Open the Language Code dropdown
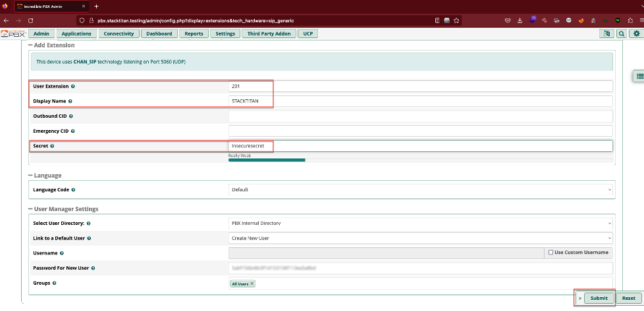Viewport: 644px width, 311px height. (421, 190)
